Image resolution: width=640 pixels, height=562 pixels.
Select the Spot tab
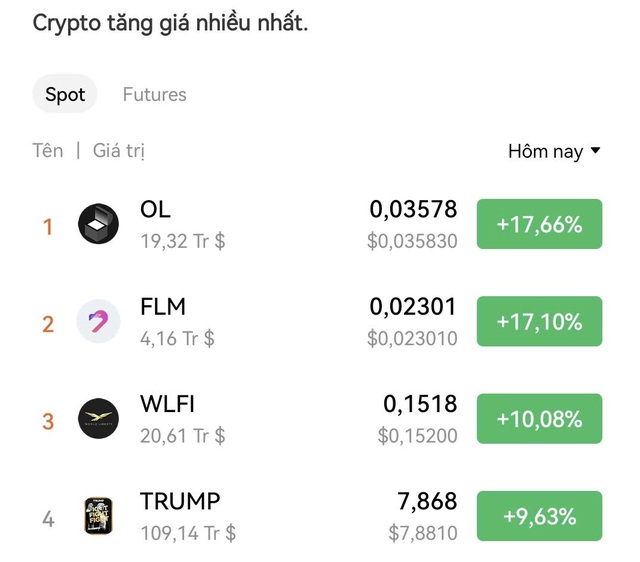pyautogui.click(x=65, y=95)
